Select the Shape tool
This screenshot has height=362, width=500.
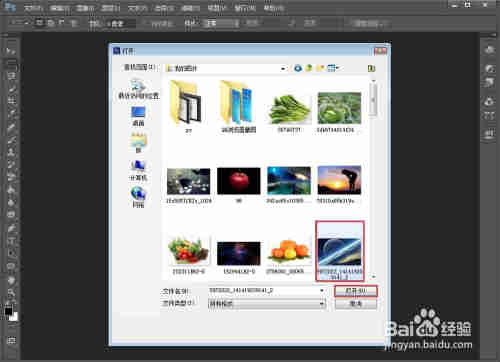pos(11,266)
